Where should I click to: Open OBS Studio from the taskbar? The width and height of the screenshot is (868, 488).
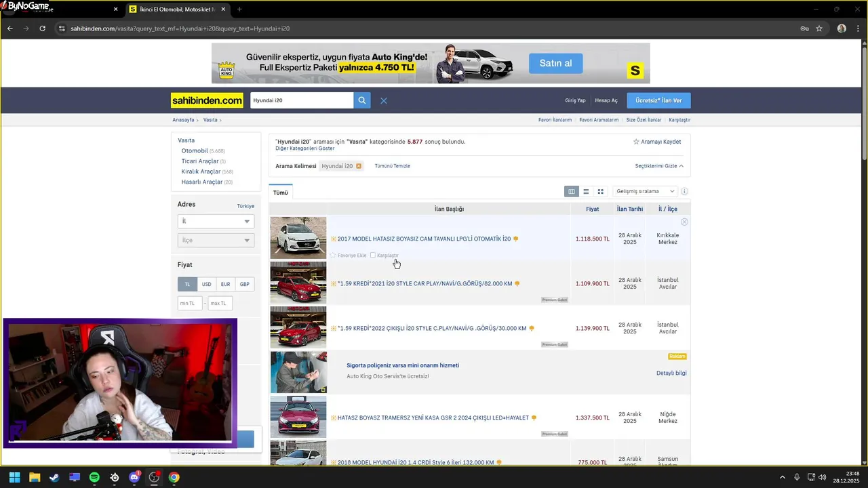pyautogui.click(x=154, y=477)
